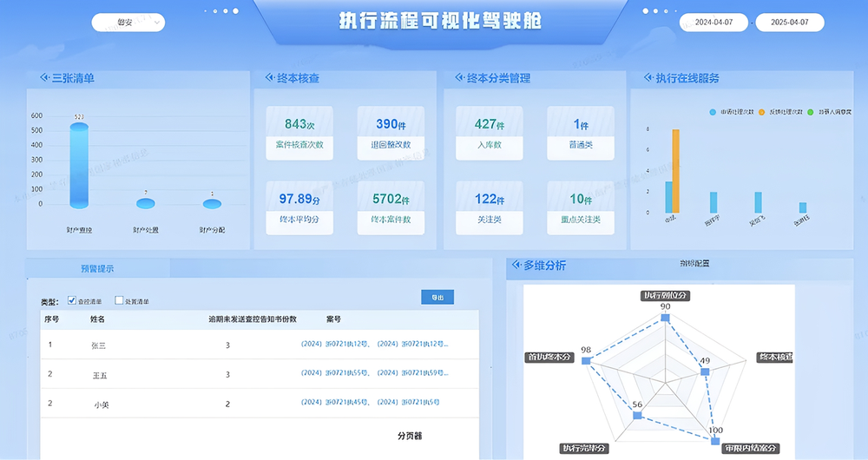
Task: Open the 指标配置 link above radar chart
Action: point(694,264)
